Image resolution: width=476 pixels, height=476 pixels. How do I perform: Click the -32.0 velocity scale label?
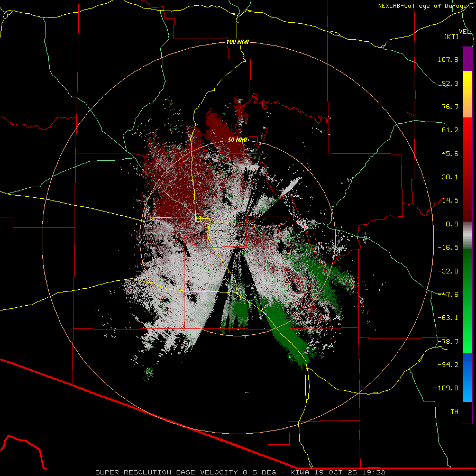pos(448,271)
